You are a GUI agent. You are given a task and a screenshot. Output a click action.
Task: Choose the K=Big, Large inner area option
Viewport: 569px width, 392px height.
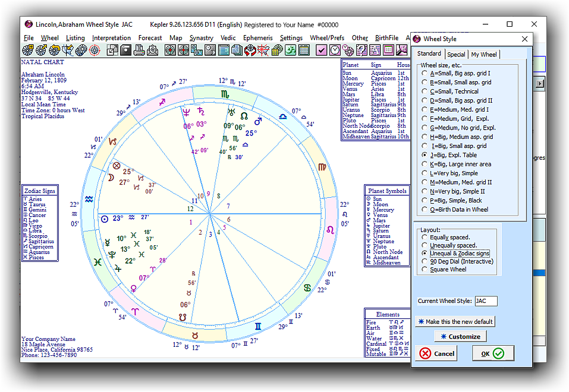pos(424,164)
